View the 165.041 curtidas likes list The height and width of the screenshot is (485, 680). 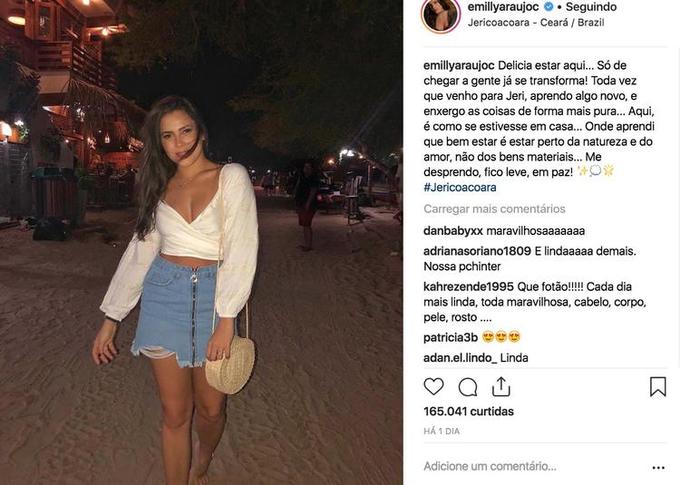pos(468,411)
